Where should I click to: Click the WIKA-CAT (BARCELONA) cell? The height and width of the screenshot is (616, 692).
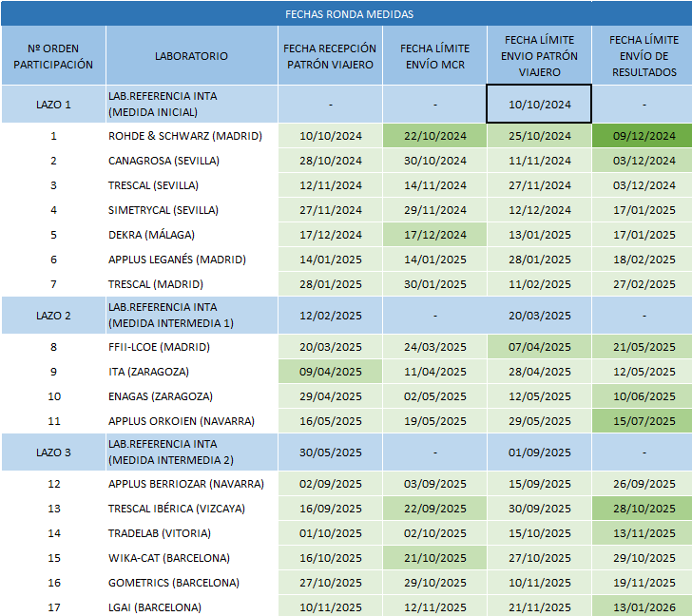click(191, 558)
